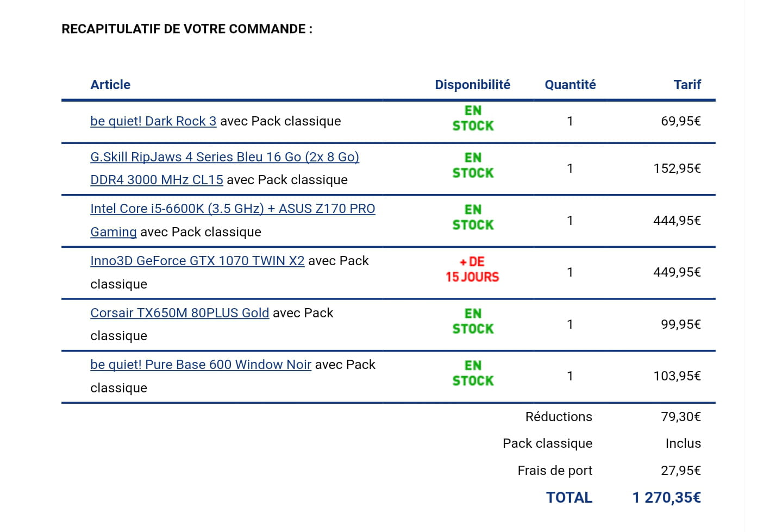Click quantity 1 in Dark Rock 3 row
Image resolution: width=776 pixels, height=532 pixels.
[570, 121]
